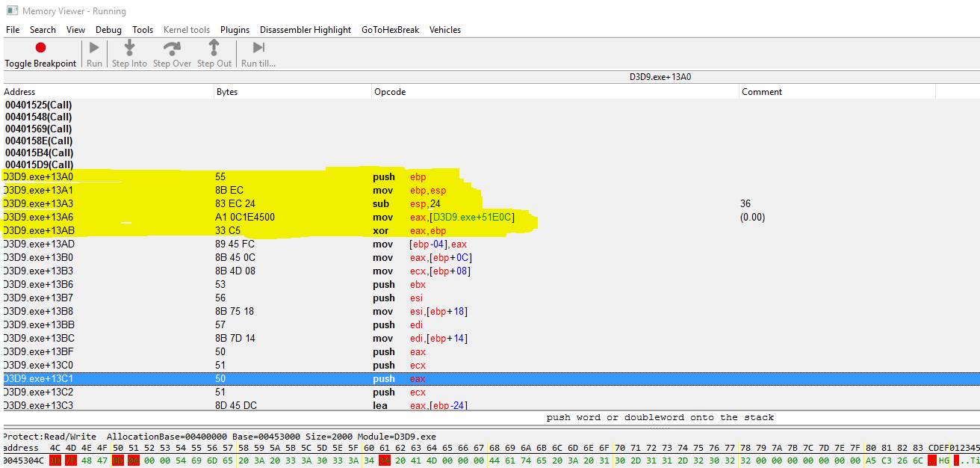Open the GoToHexBreak menu
The image size is (980, 468).
tap(390, 30)
